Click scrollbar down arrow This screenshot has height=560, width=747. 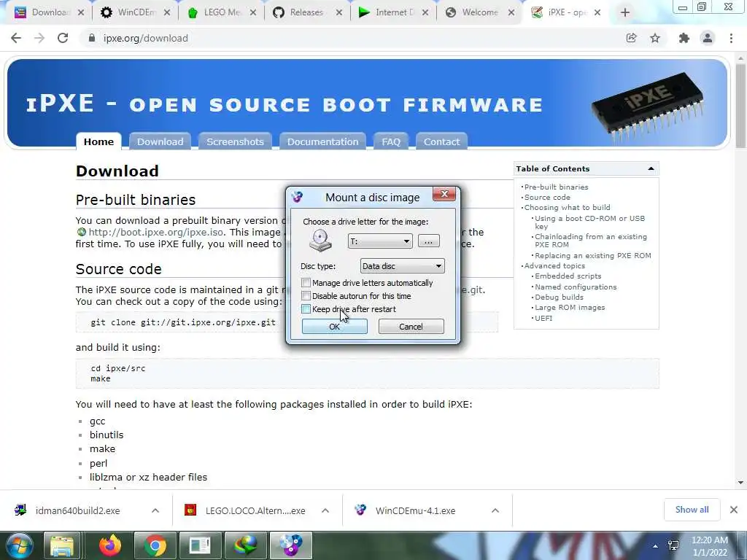point(740,483)
